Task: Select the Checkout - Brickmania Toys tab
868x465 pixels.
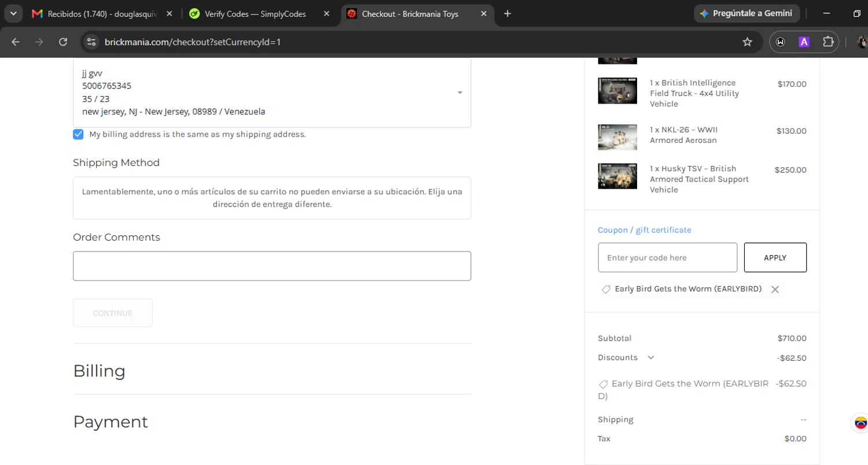Action: pyautogui.click(x=409, y=14)
